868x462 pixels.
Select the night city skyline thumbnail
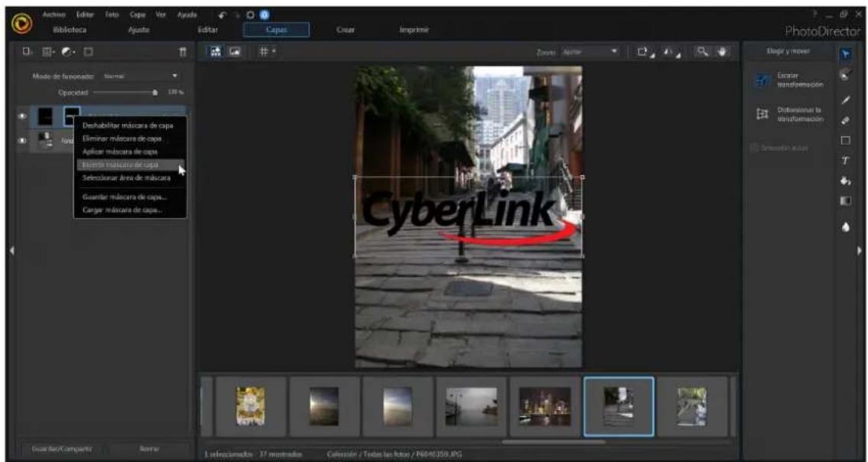(545, 407)
